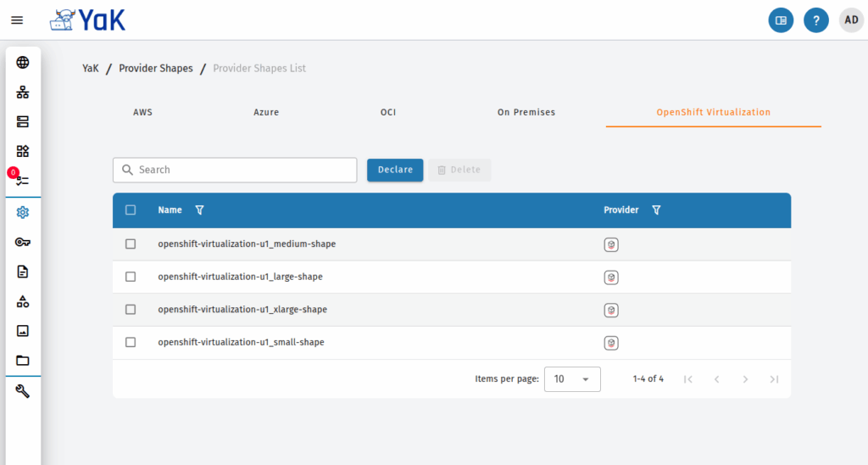The width and height of the screenshot is (868, 465).
Task: Check the u1_large-shape row checkbox
Action: tap(131, 277)
